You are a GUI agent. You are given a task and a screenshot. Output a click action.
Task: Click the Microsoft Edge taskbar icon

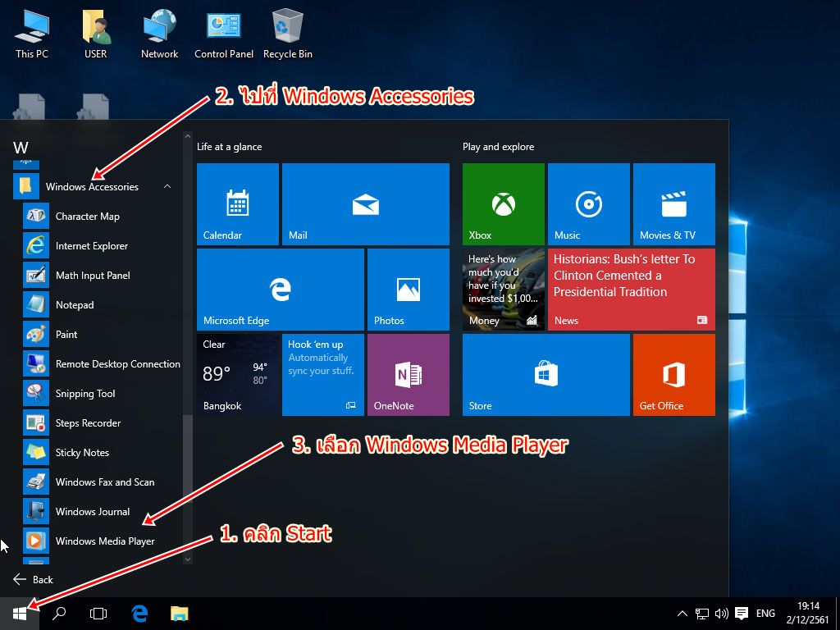click(139, 613)
